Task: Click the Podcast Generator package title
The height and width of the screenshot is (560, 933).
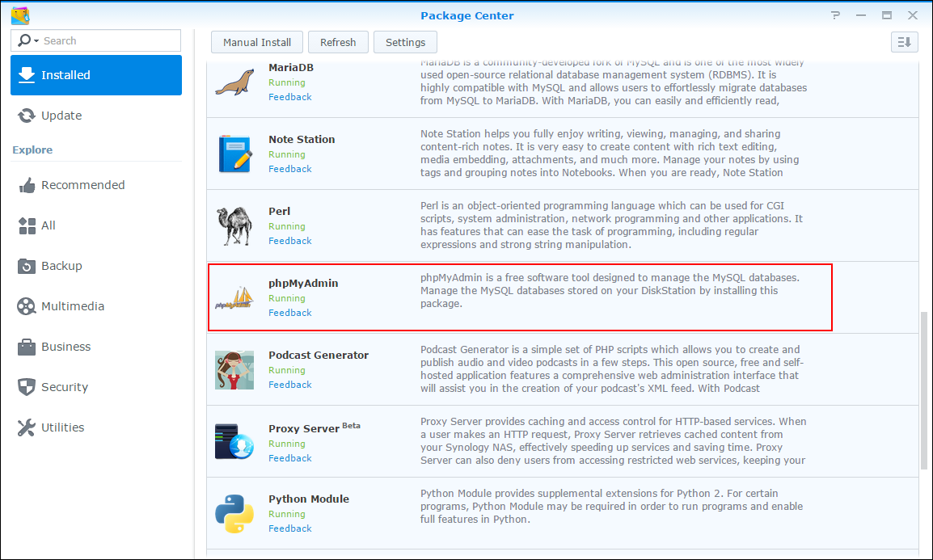Action: pyautogui.click(x=319, y=355)
